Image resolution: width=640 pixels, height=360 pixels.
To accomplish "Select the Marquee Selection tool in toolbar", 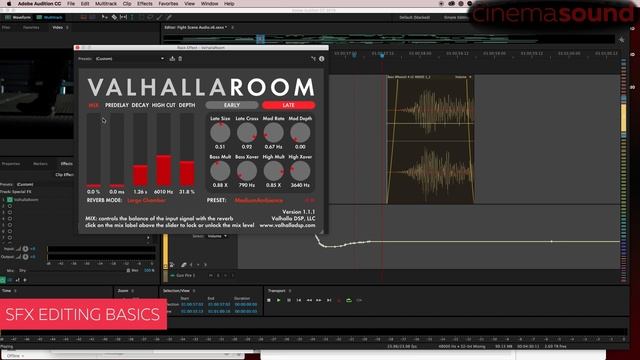I will [x=141, y=18].
